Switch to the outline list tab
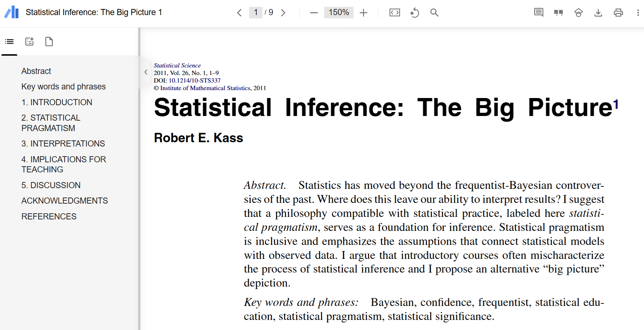The height and width of the screenshot is (330, 644). click(x=9, y=42)
